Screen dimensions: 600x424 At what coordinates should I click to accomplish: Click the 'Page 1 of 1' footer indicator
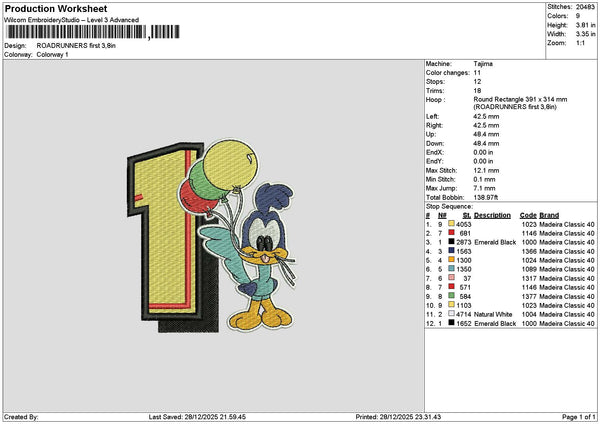(579, 417)
